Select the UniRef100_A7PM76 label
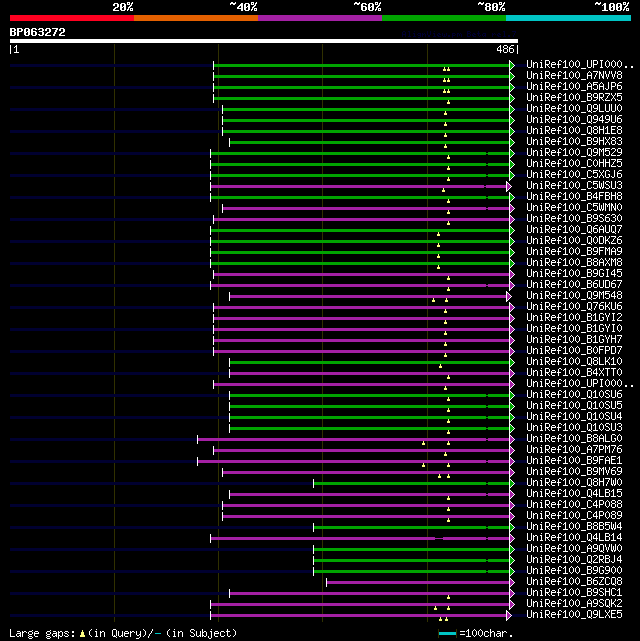The image size is (640, 641). 574,450
